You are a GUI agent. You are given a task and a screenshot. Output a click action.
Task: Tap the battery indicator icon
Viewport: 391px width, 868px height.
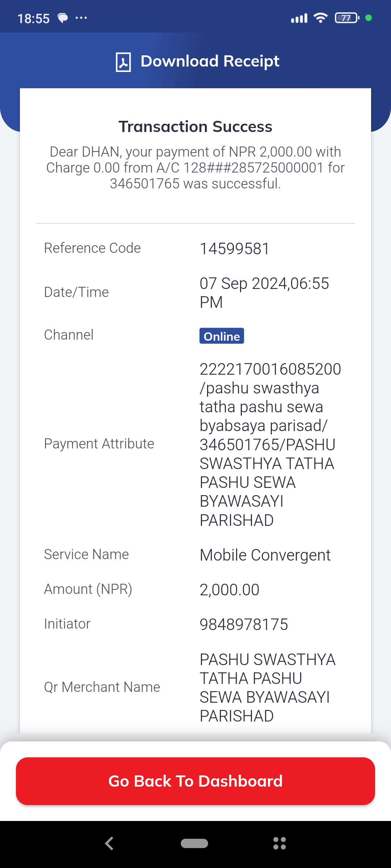347,18
